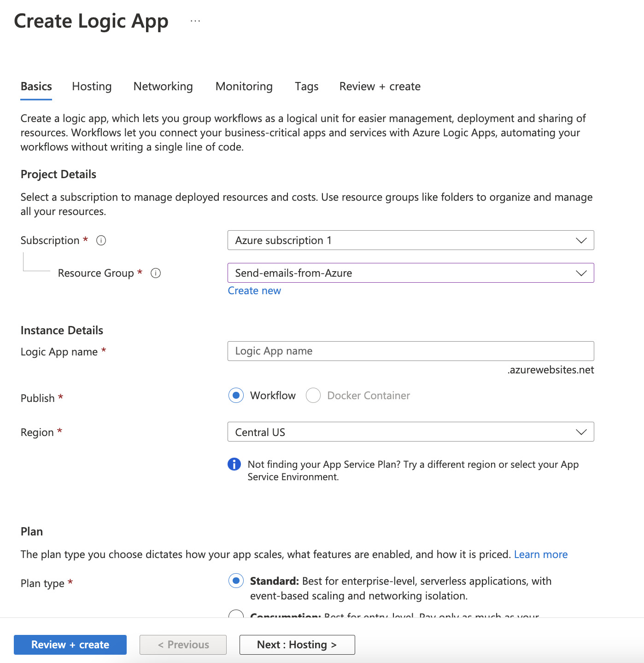Focus the Logic App name input field

(411, 351)
